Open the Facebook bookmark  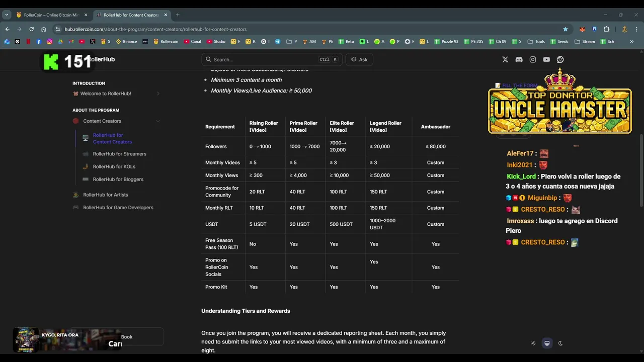39,42
